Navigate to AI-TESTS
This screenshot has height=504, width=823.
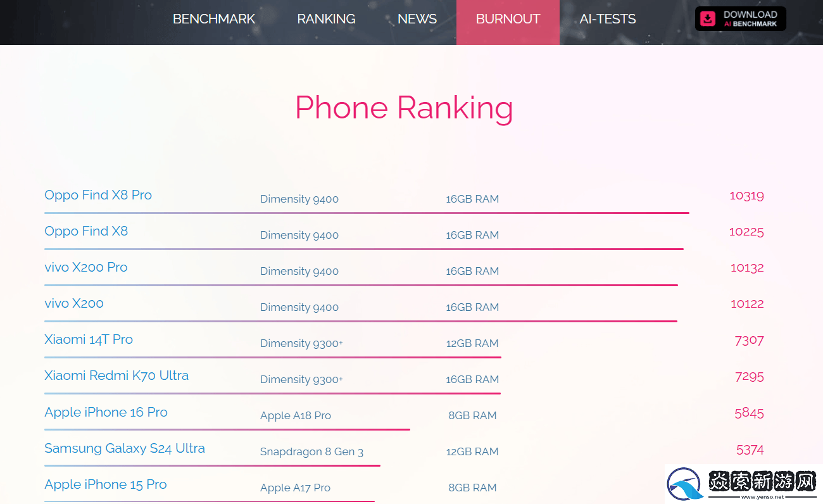(x=608, y=19)
